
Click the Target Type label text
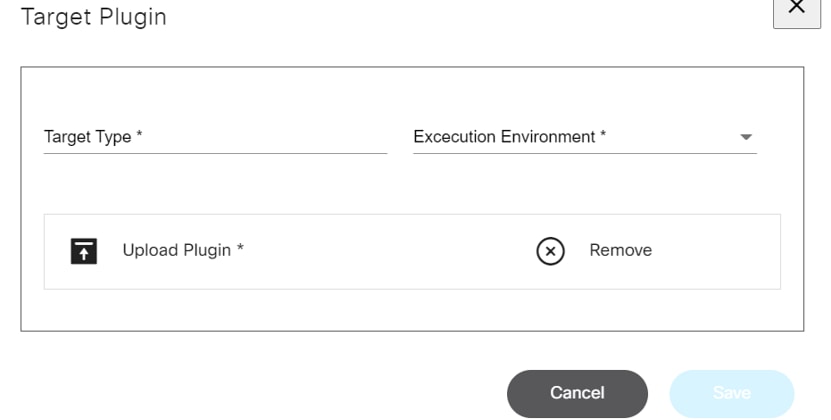tap(93, 137)
